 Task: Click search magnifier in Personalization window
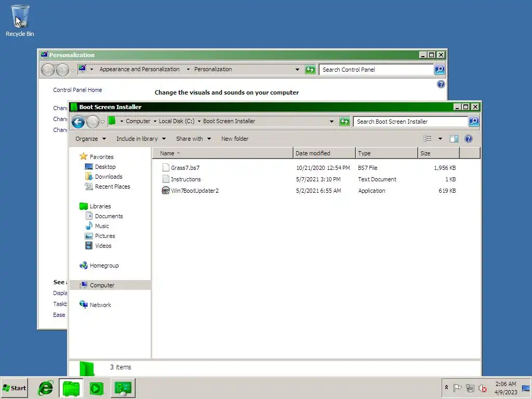(x=440, y=70)
